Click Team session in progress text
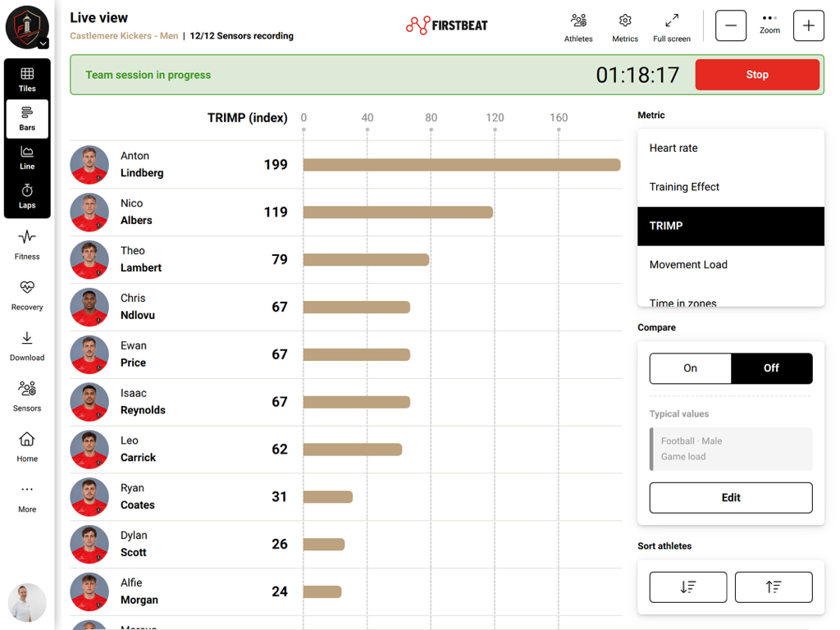The image size is (840, 630). (x=148, y=75)
